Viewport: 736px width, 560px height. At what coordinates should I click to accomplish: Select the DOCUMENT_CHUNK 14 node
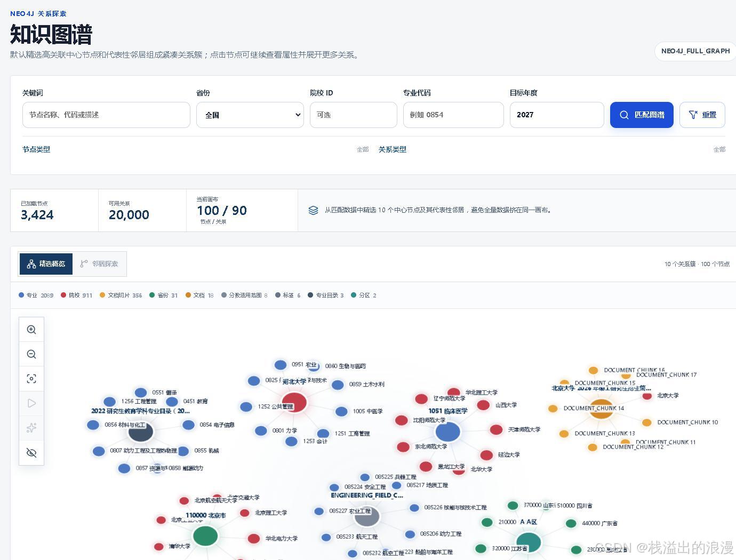pyautogui.click(x=553, y=409)
